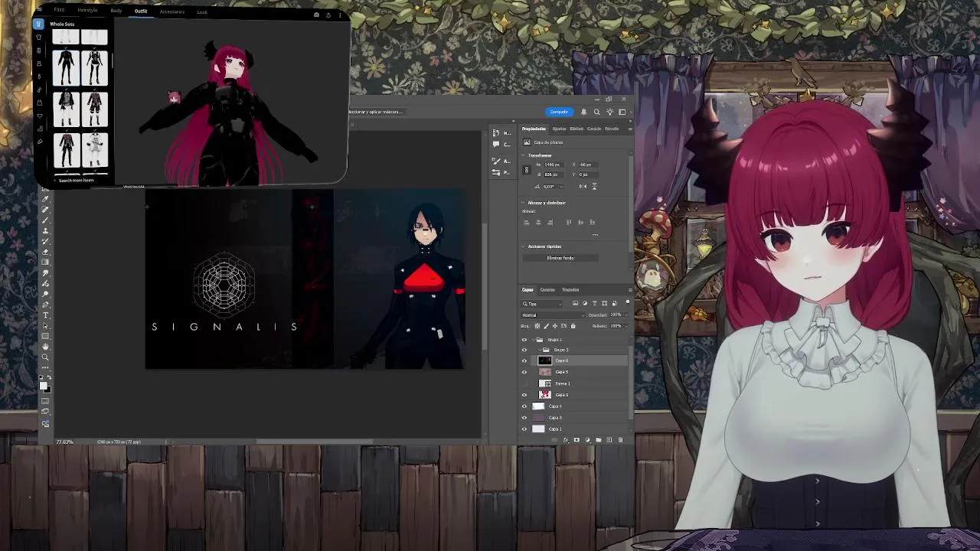Open the Comments panel icon
The width and height of the screenshot is (980, 551).
pos(495,144)
